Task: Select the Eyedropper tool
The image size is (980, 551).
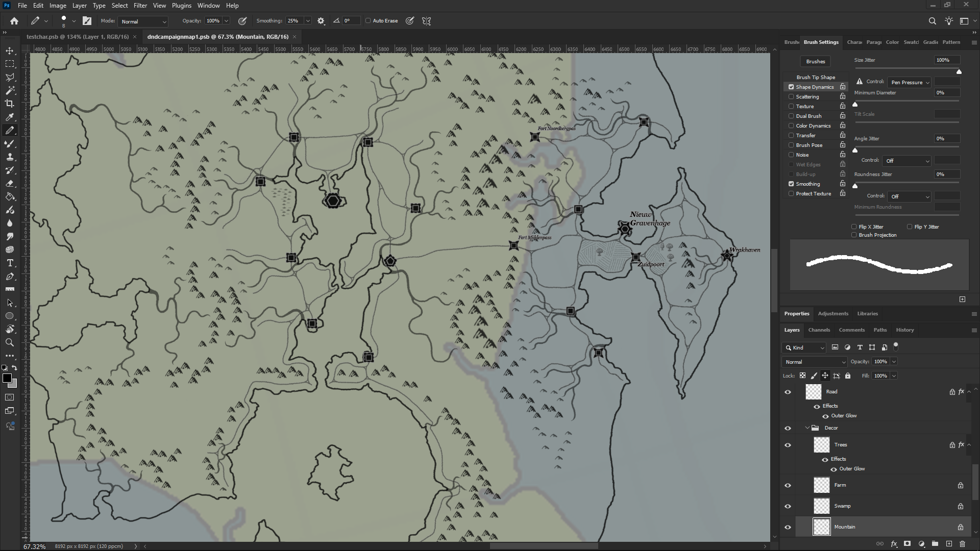Action: 10,117
